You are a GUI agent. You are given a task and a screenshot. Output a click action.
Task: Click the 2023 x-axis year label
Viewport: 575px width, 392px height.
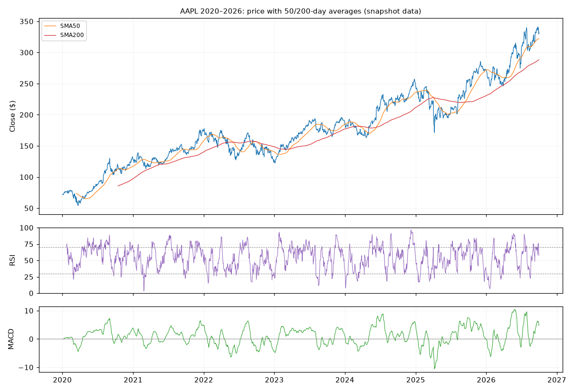click(274, 380)
